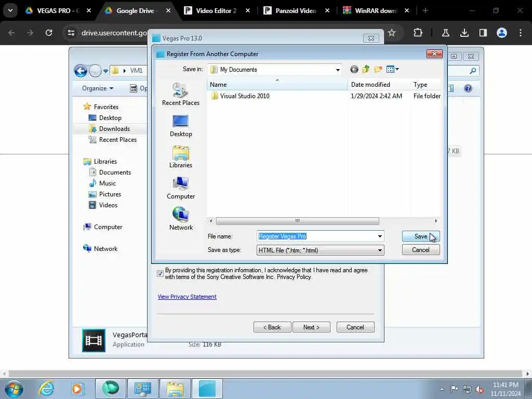
Task: Click the Cancel button in Vegas wizard
Action: click(x=355, y=327)
